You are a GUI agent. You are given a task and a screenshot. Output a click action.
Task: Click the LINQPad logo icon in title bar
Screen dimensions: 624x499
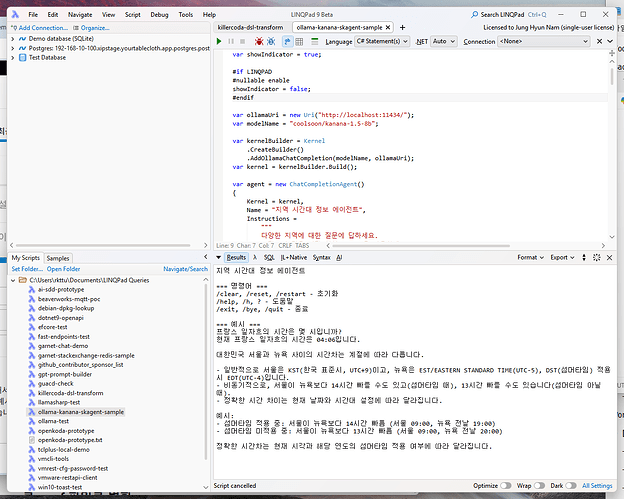click(x=15, y=15)
